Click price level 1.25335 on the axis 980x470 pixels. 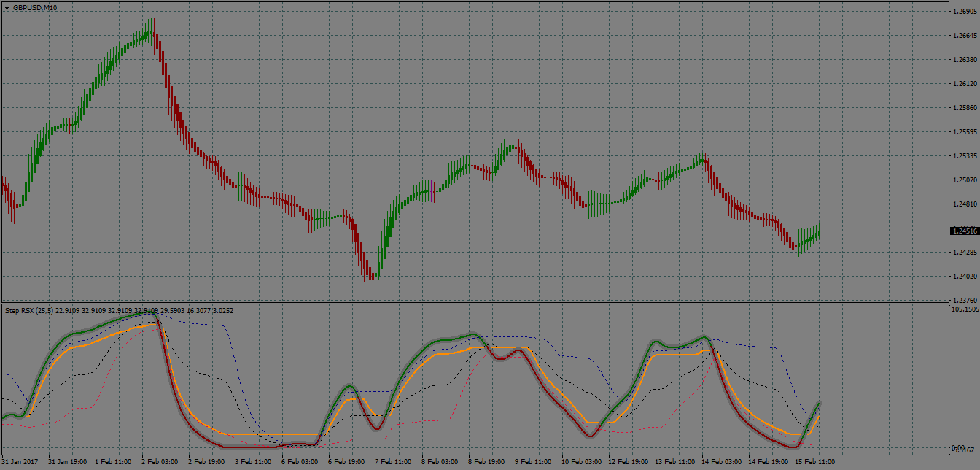[965, 155]
